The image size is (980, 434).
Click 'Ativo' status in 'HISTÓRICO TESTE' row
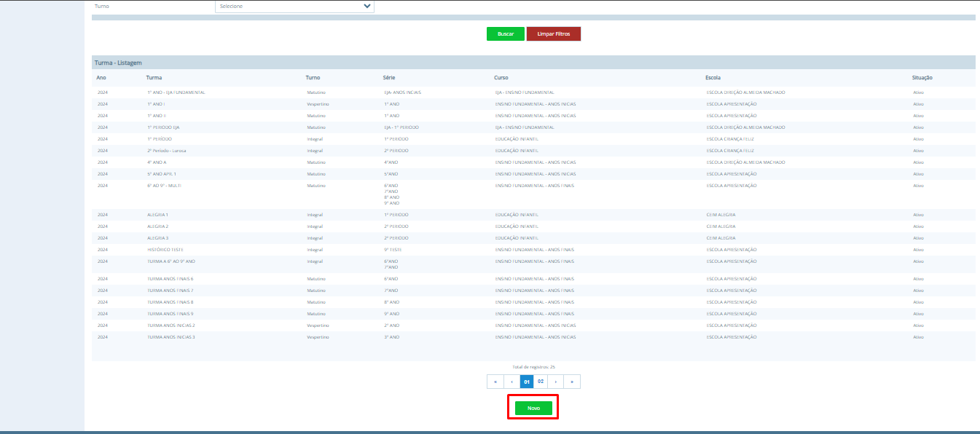pos(918,250)
